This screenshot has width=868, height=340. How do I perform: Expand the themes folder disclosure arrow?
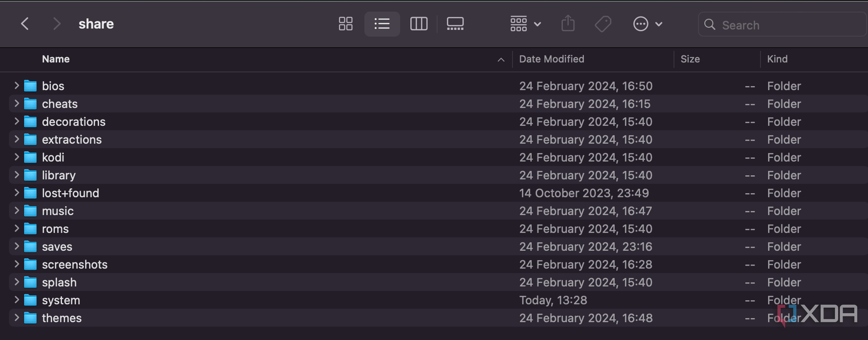pyautogui.click(x=17, y=317)
